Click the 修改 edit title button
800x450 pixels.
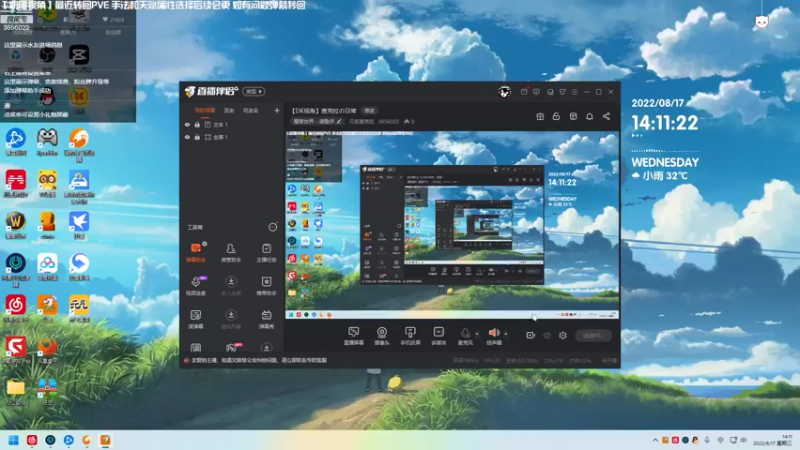(x=369, y=110)
